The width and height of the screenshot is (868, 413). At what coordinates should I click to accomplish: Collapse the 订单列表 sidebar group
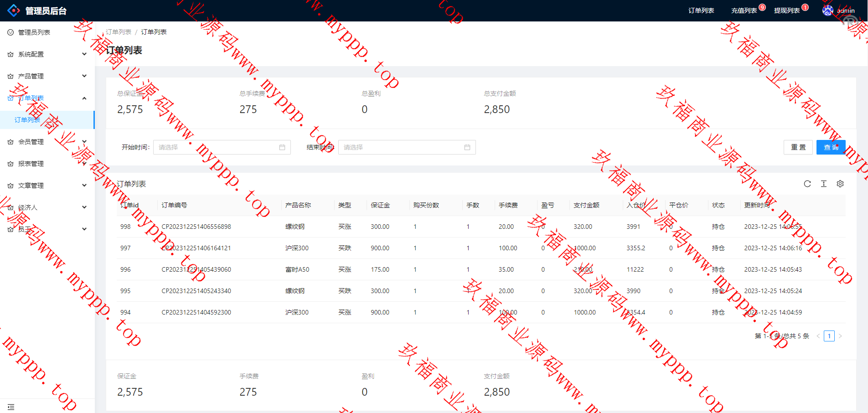[47, 98]
